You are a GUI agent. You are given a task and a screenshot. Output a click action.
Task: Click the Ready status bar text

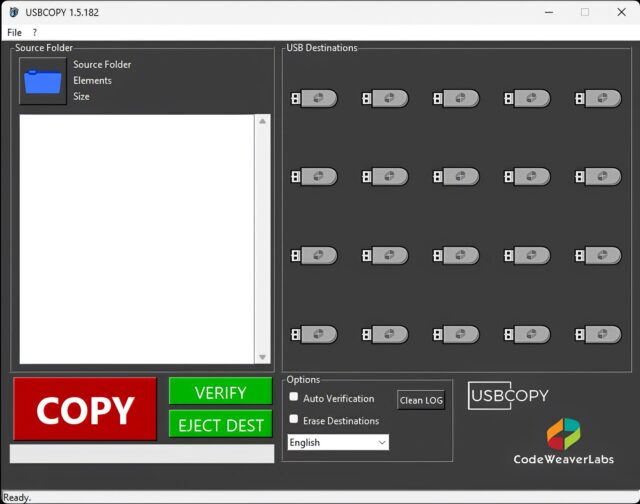click(17, 497)
